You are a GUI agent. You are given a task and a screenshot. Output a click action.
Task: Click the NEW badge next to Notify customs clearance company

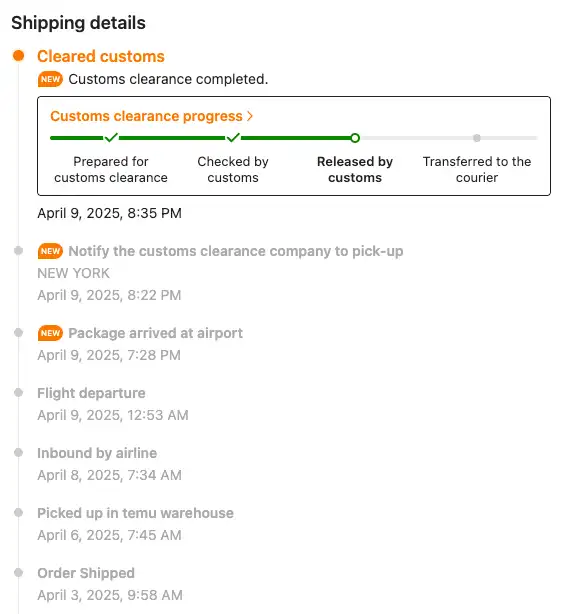(50, 251)
